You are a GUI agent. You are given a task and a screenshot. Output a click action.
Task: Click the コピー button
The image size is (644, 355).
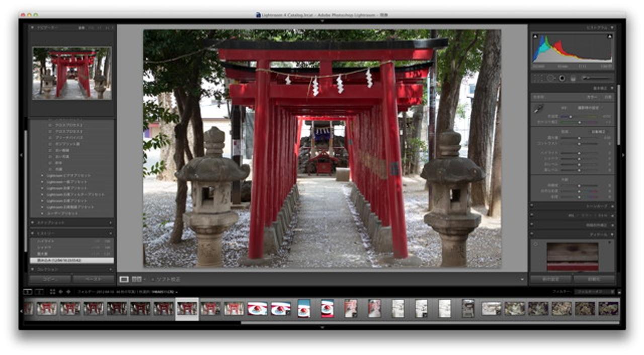pyautogui.click(x=49, y=280)
